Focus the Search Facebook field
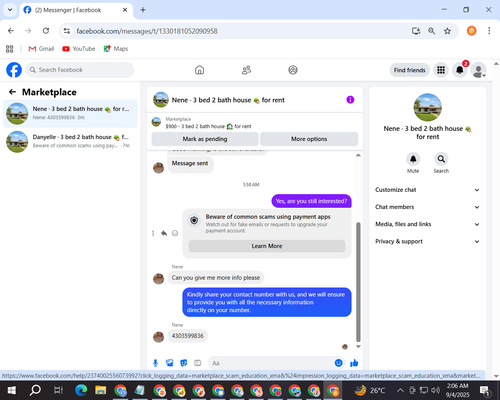 [80, 70]
